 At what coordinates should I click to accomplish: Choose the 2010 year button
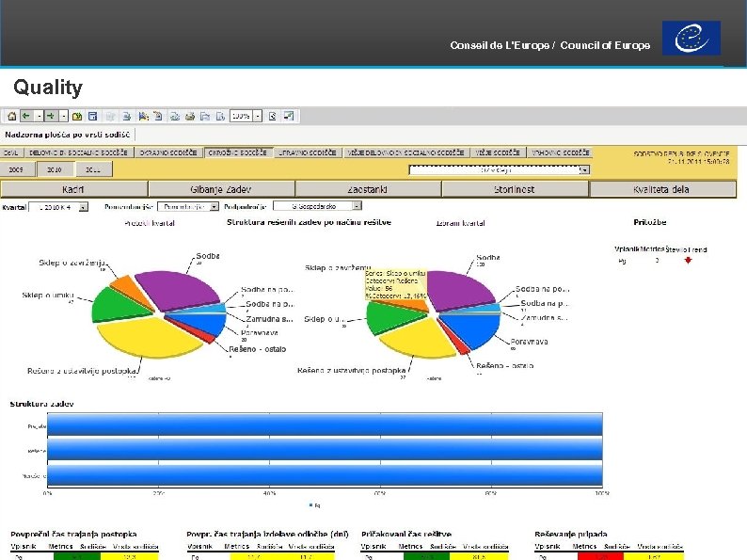point(55,169)
